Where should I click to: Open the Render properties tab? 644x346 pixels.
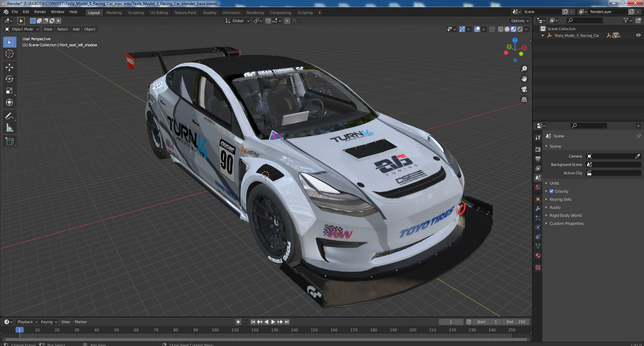(538, 149)
